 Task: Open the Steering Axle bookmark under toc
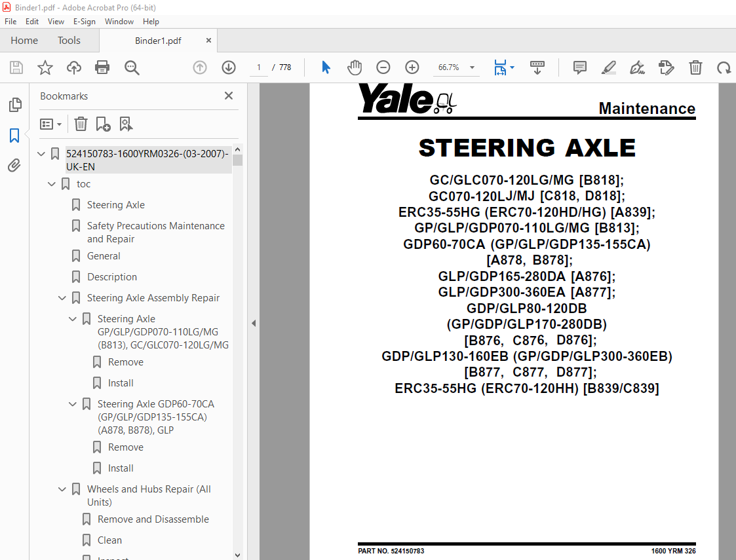[115, 205]
